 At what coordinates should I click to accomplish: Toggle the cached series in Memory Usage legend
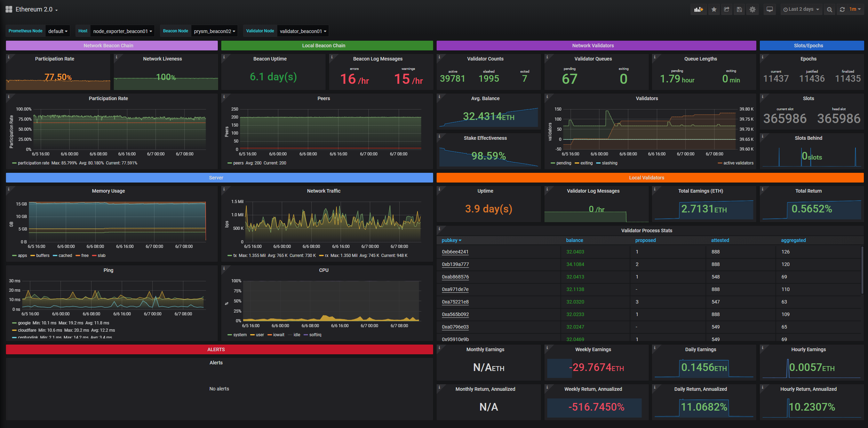point(65,256)
